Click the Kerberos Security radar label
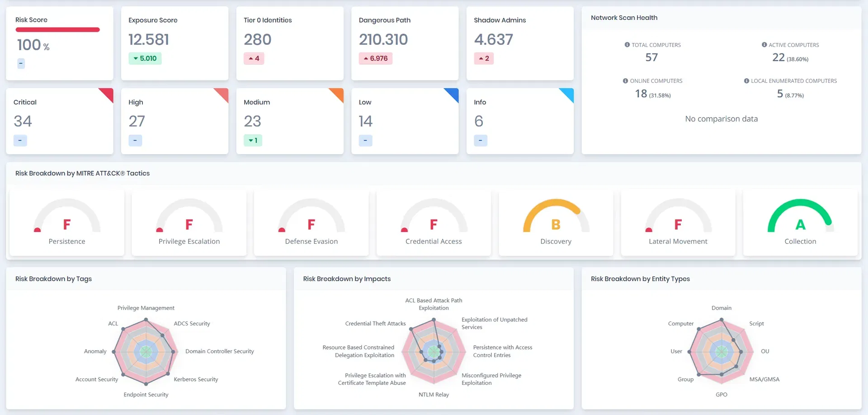This screenshot has height=415, width=868. click(x=196, y=379)
